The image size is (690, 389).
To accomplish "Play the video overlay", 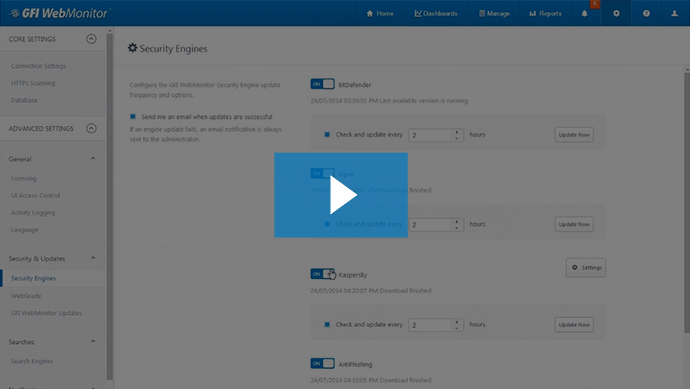I will (x=341, y=195).
